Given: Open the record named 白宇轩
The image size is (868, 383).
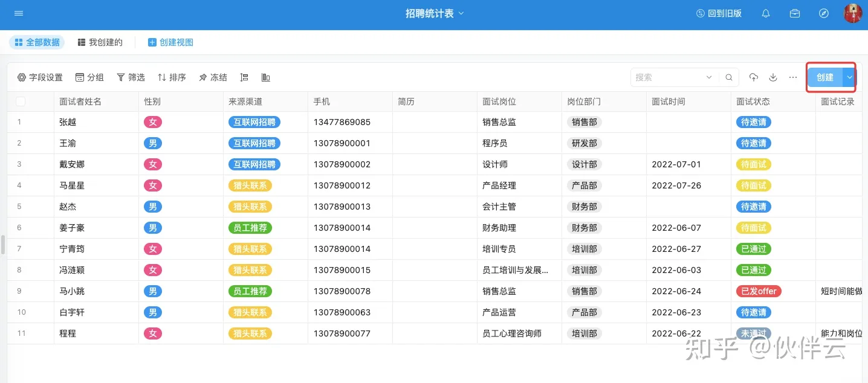Looking at the screenshot, I should (72, 312).
